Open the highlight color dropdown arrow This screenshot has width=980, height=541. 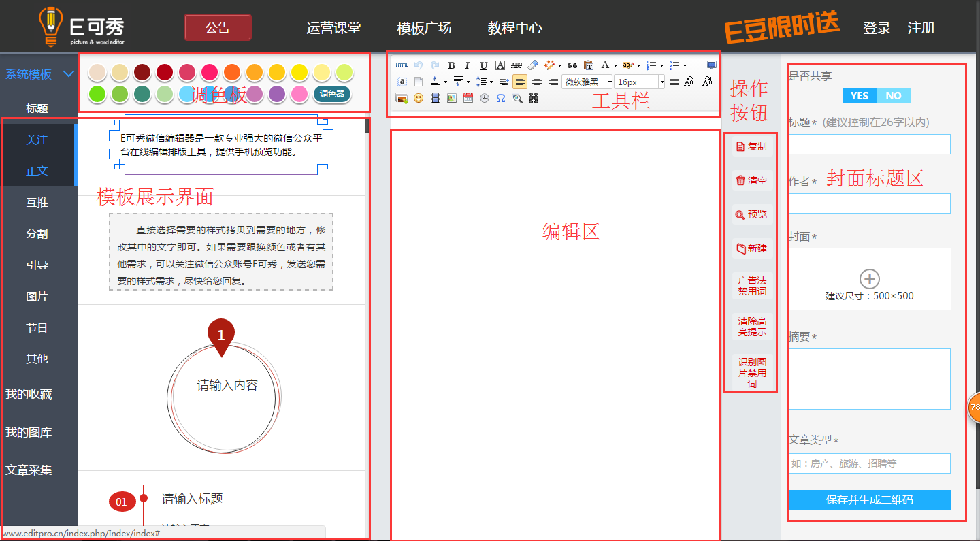coord(638,65)
